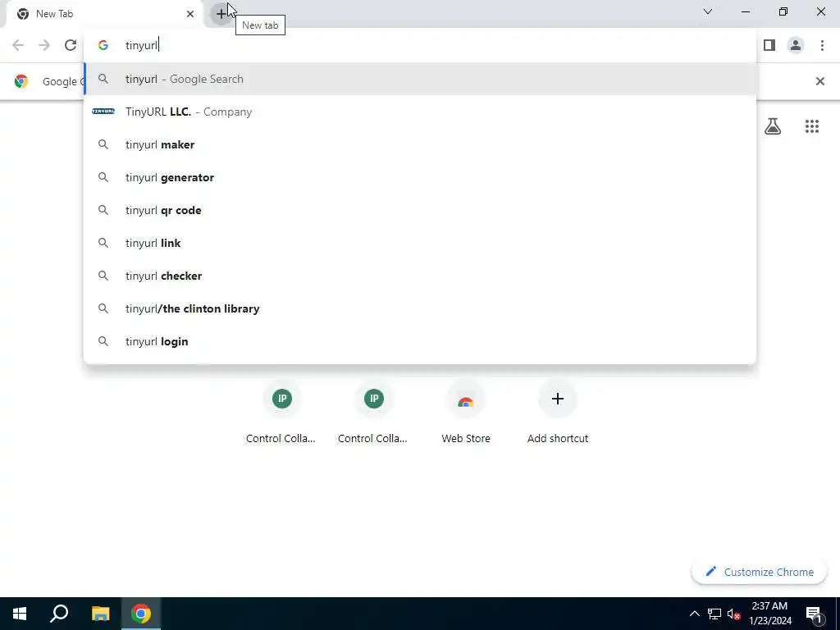The width and height of the screenshot is (840, 630).
Task: Open the Web Store shortcut
Action: (466, 413)
